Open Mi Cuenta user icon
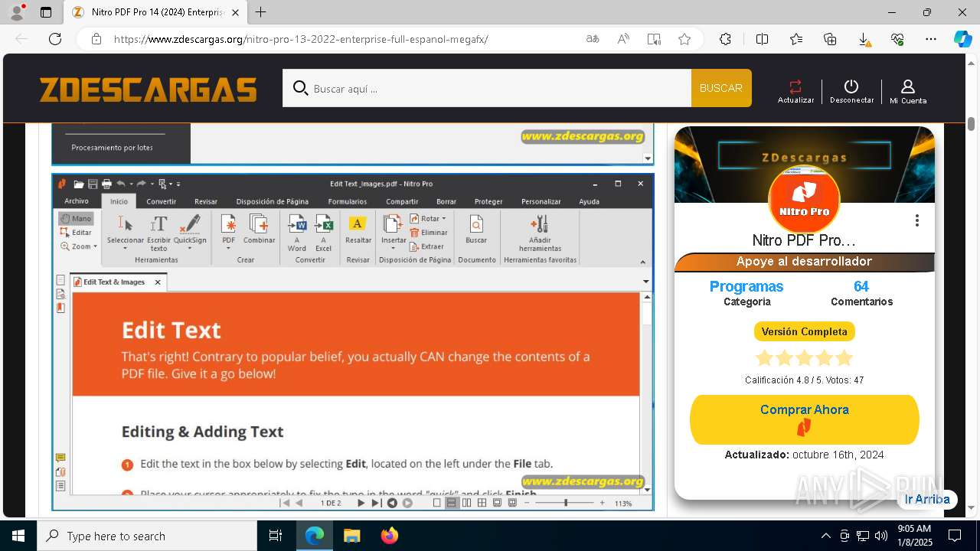Screen dimensions: 980x551 click(x=908, y=86)
